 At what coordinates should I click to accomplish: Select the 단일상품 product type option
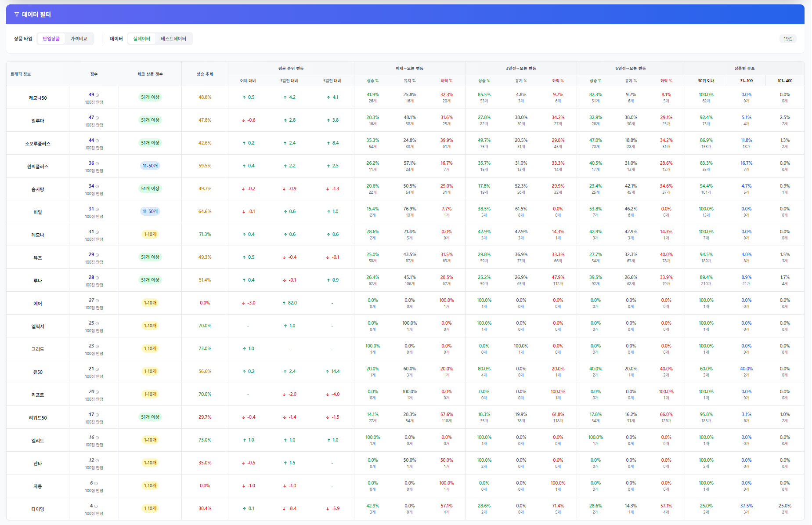(51, 39)
